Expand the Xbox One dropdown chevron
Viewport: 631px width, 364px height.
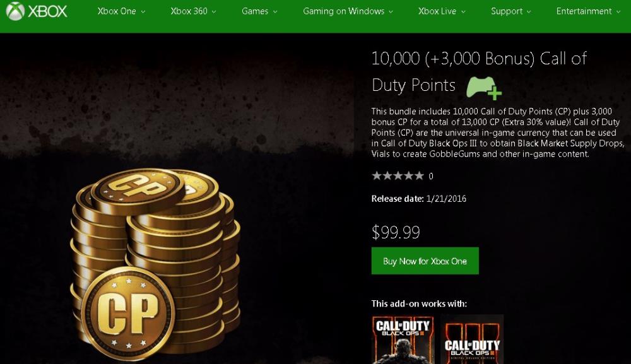pos(143,12)
